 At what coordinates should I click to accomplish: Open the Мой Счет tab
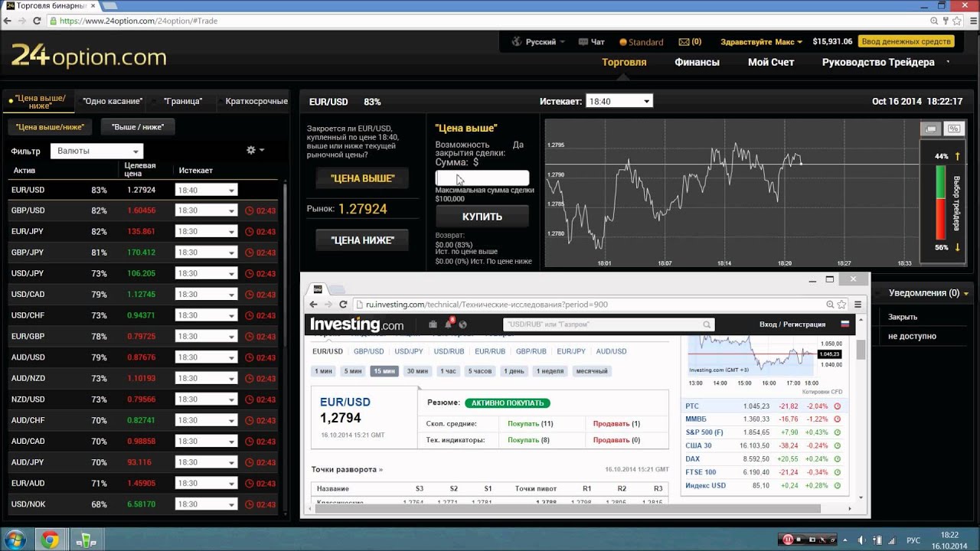[x=771, y=63]
